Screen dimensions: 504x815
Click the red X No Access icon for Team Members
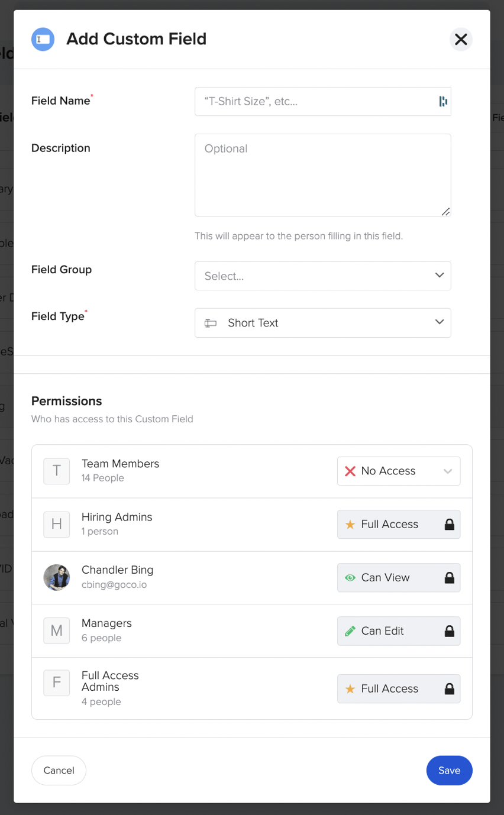[350, 471]
